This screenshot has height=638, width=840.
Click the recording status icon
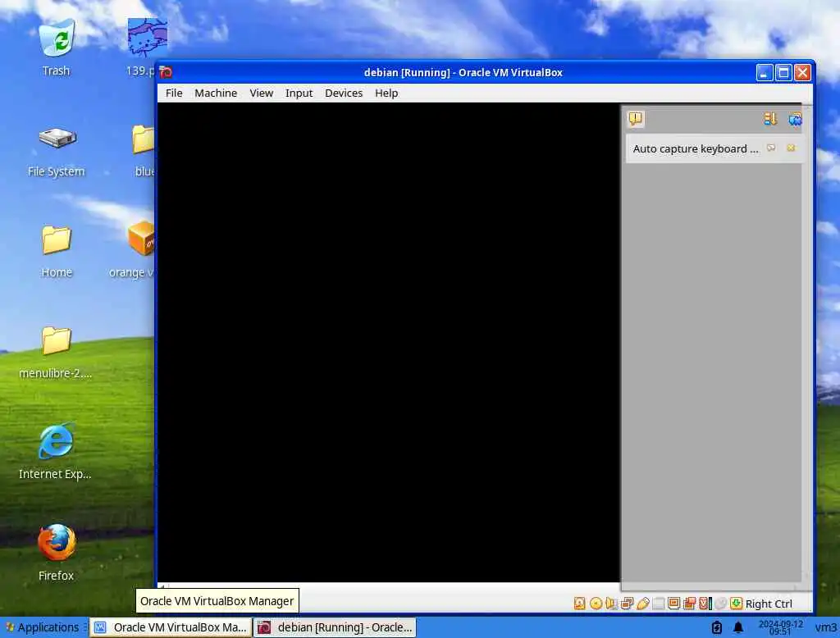(689, 604)
